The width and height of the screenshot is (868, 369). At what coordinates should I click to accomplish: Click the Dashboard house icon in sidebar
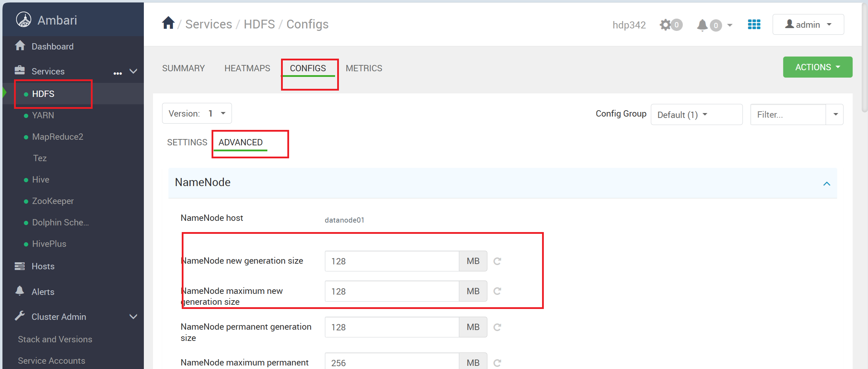point(20,46)
